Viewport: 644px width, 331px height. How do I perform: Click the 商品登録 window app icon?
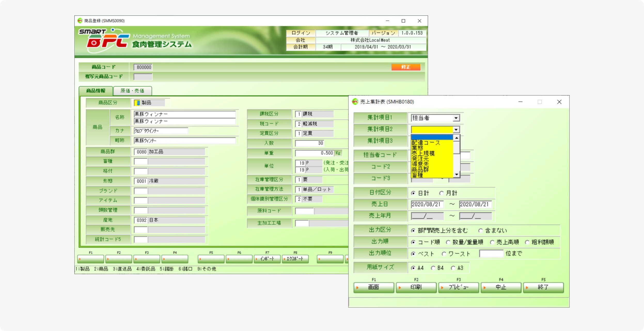[x=80, y=21]
